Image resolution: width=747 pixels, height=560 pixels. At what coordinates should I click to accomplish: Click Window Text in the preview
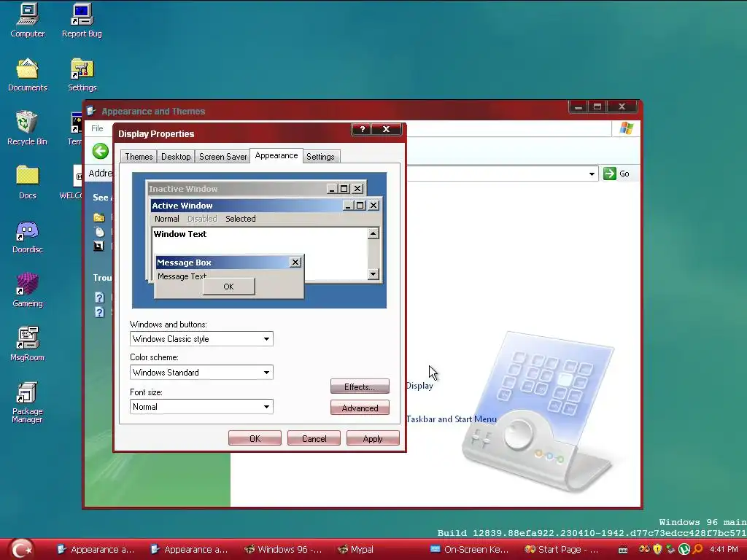[180, 234]
